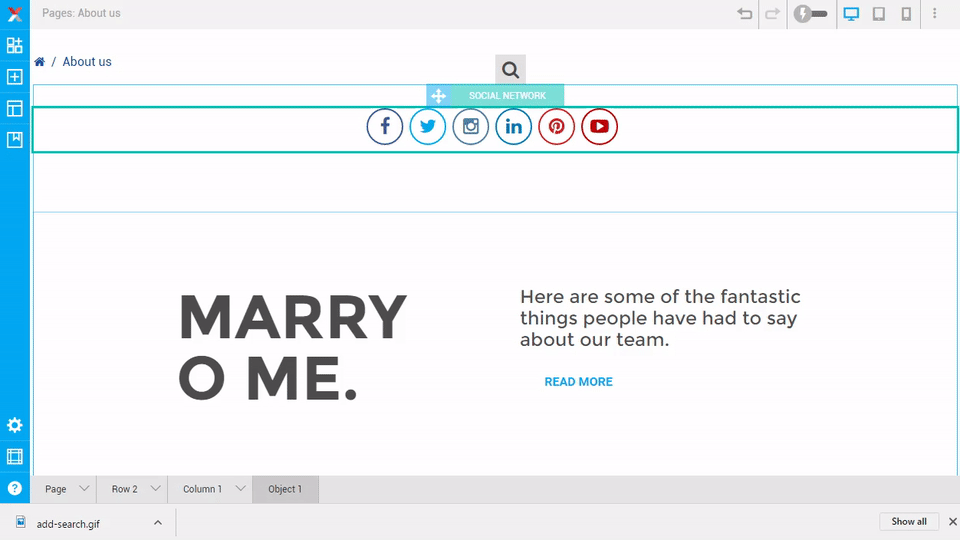
Task: Expand the Column 1 breadcrumb dropdown
Action: click(240, 489)
